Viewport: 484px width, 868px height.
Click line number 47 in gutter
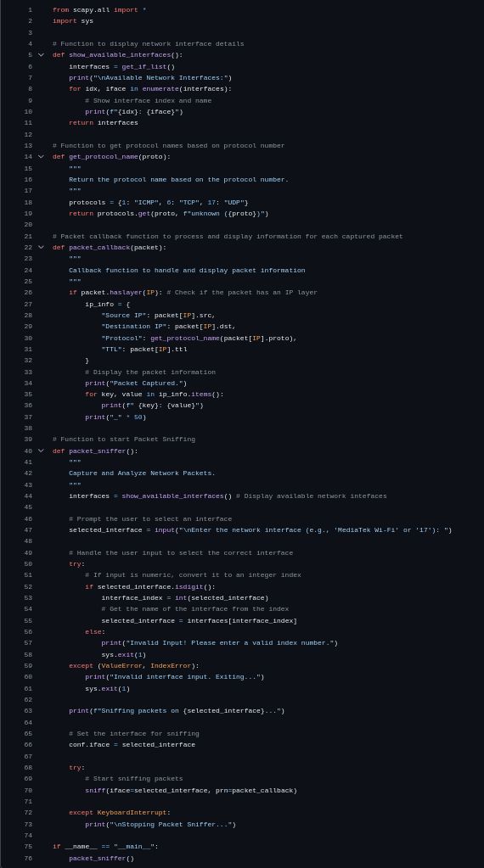pos(28,529)
